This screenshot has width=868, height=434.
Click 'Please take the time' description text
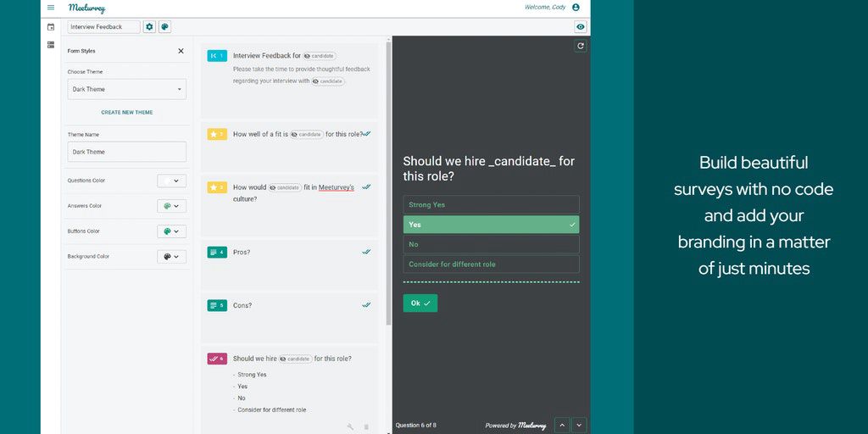[x=302, y=75]
